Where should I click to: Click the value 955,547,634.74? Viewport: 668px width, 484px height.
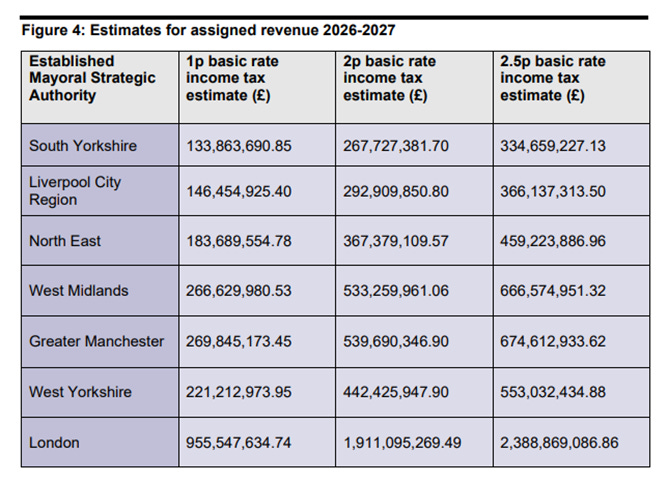point(239,443)
